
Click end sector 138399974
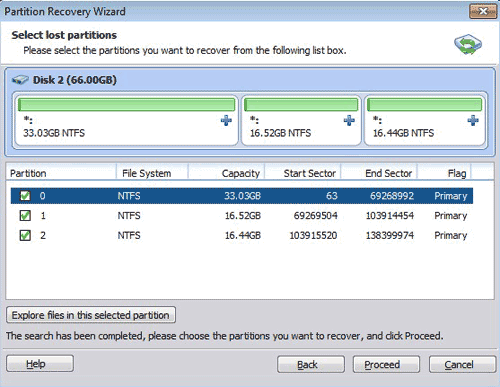[x=390, y=236]
